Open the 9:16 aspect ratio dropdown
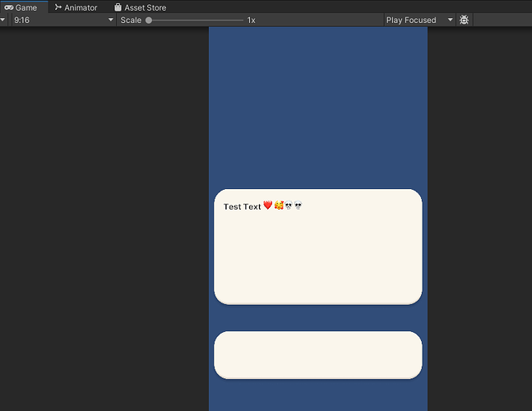 coord(63,20)
